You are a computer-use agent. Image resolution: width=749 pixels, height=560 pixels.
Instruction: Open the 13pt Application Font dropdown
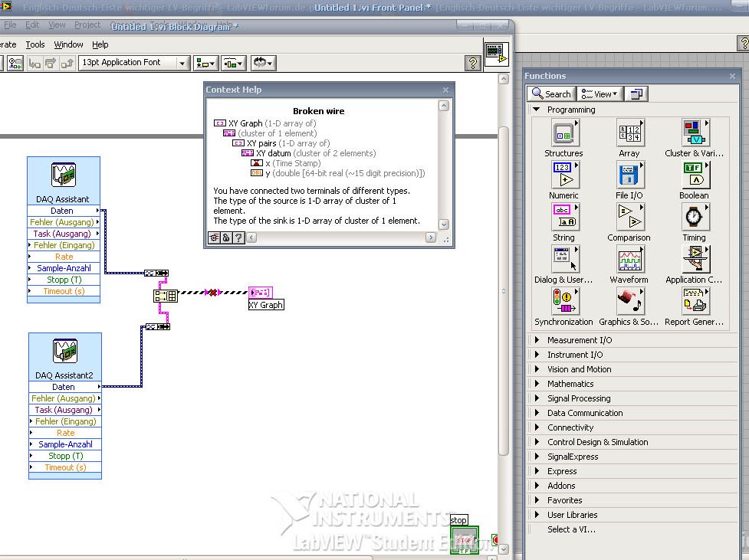[x=133, y=63]
